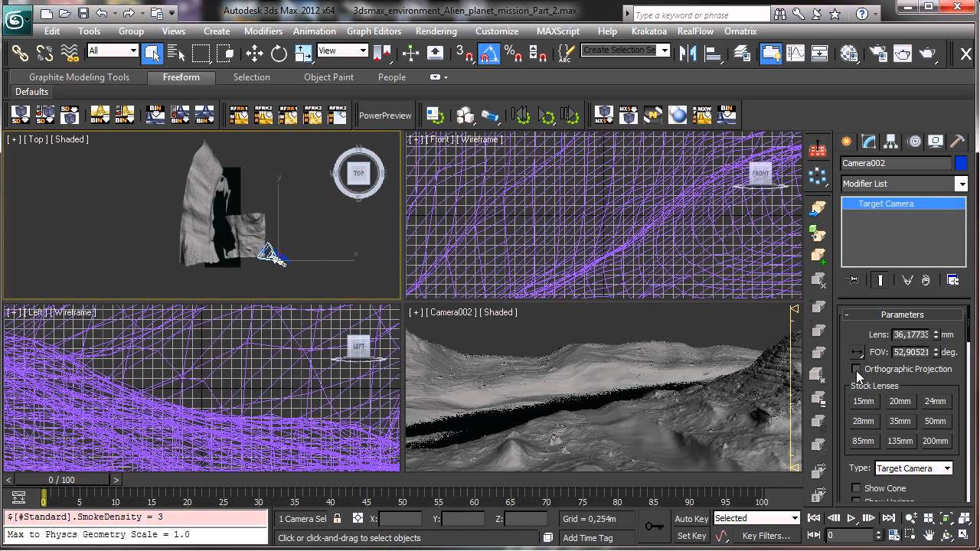Image resolution: width=980 pixels, height=551 pixels.
Task: Click the PowerPreview button
Action: coord(385,116)
